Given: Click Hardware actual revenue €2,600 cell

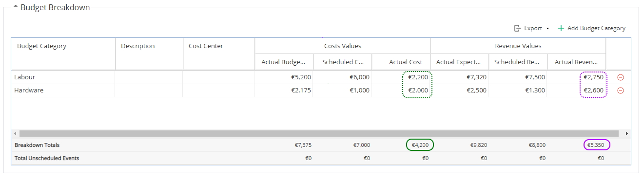Looking at the screenshot, I should 577,90.
